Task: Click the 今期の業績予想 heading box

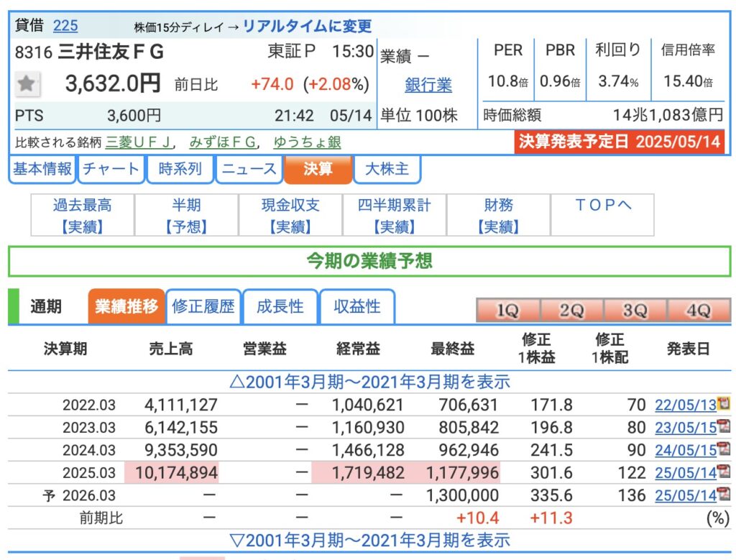Action: (x=369, y=261)
